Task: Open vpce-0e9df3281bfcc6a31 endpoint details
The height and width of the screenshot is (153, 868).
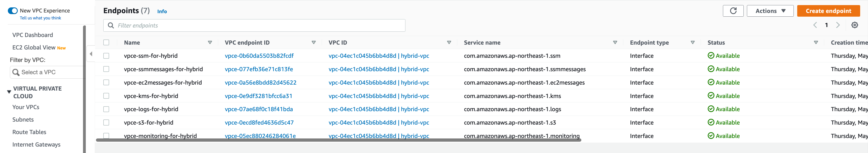Action: click(x=259, y=96)
